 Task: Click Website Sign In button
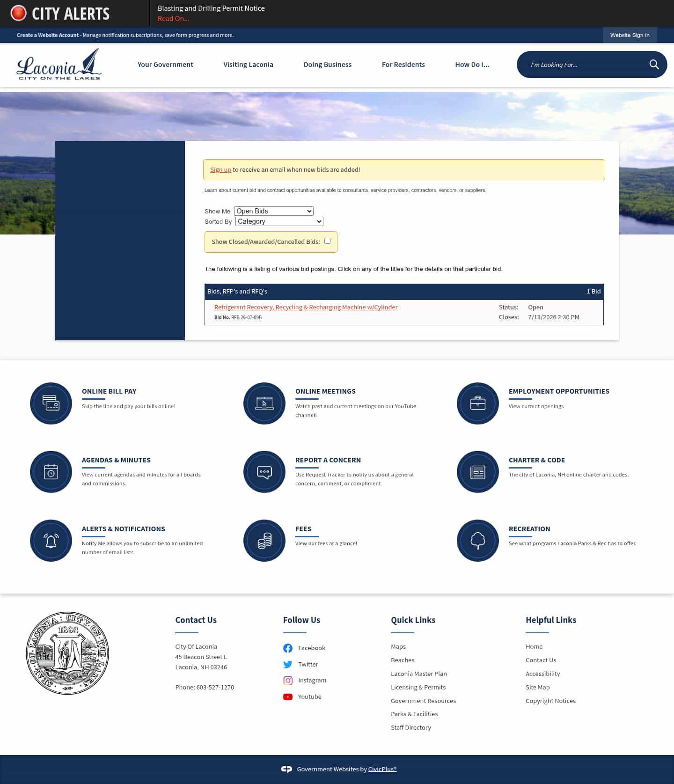click(630, 35)
